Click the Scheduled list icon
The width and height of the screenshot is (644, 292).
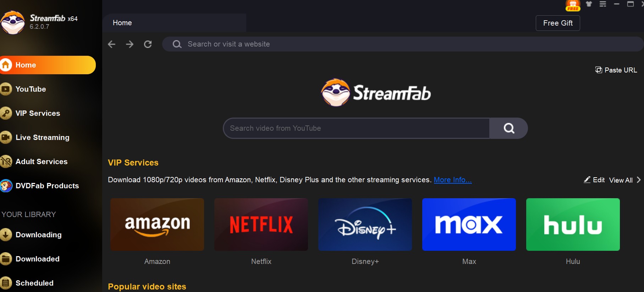pyautogui.click(x=6, y=283)
